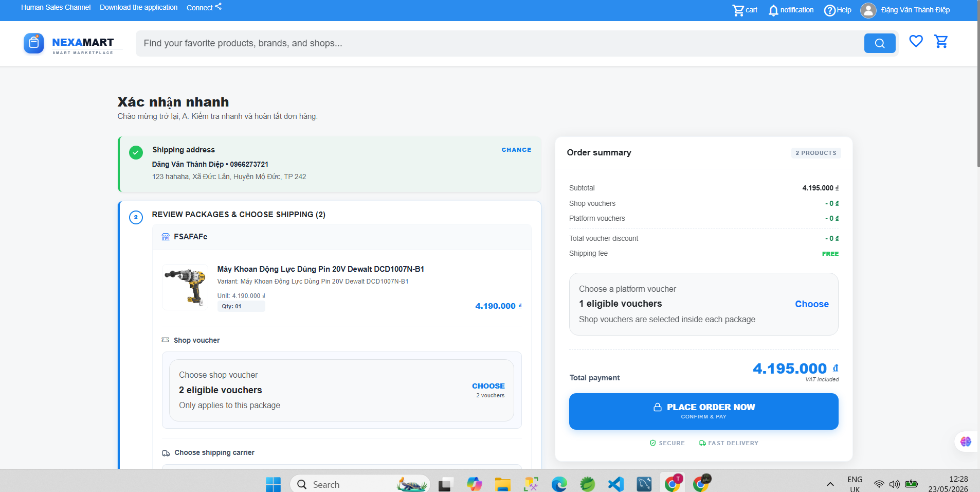Open MySQL Workbench from the taskbar

click(644, 484)
